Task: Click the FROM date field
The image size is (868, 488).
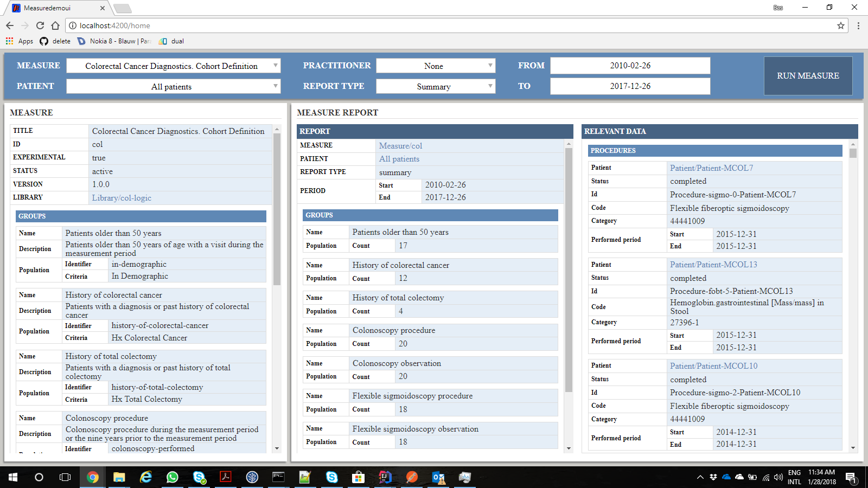Action: [630, 66]
